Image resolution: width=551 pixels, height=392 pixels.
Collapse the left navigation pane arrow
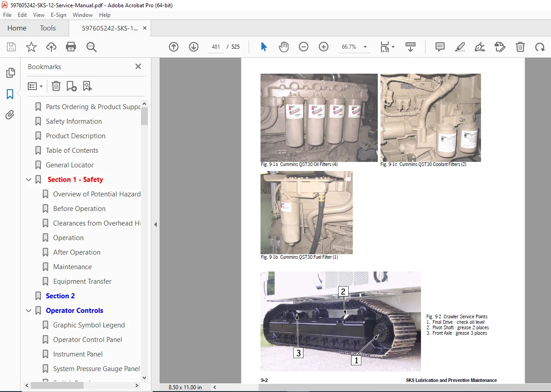(155, 224)
